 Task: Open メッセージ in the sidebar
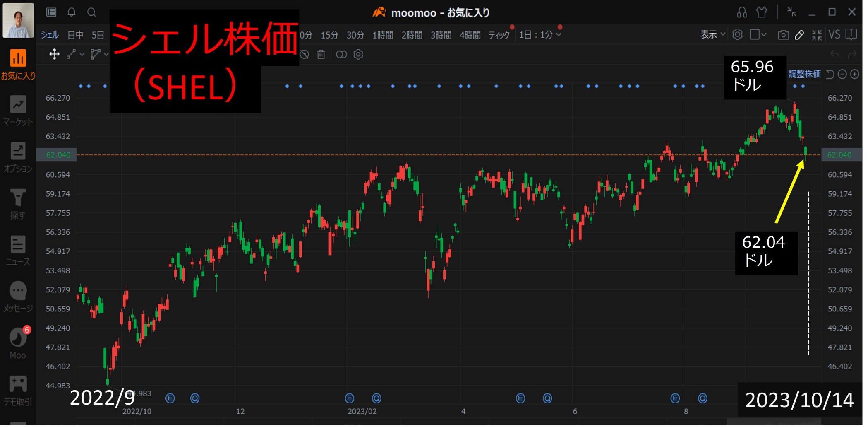coord(18,297)
